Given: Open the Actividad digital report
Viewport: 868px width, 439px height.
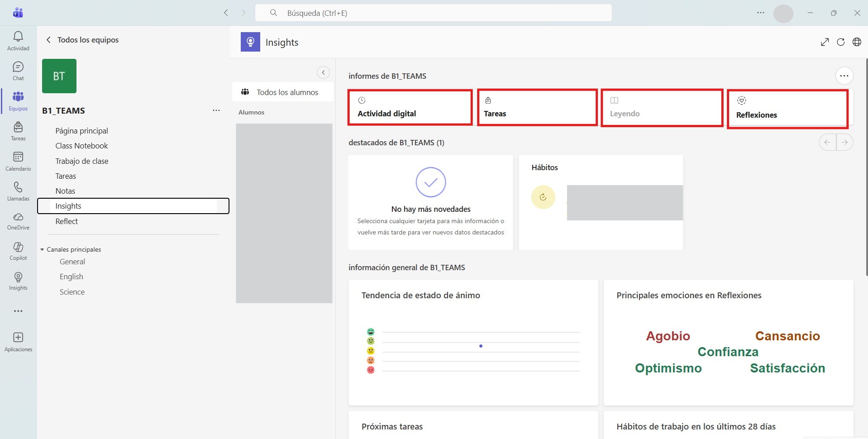Looking at the screenshot, I should tap(410, 107).
